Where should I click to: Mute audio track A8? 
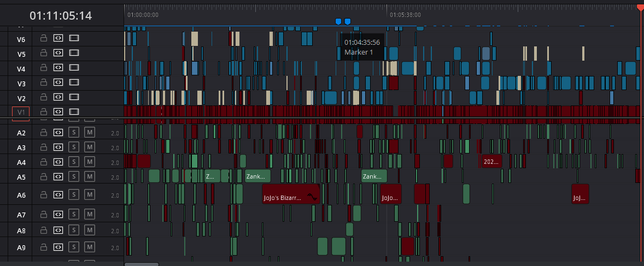pos(90,230)
